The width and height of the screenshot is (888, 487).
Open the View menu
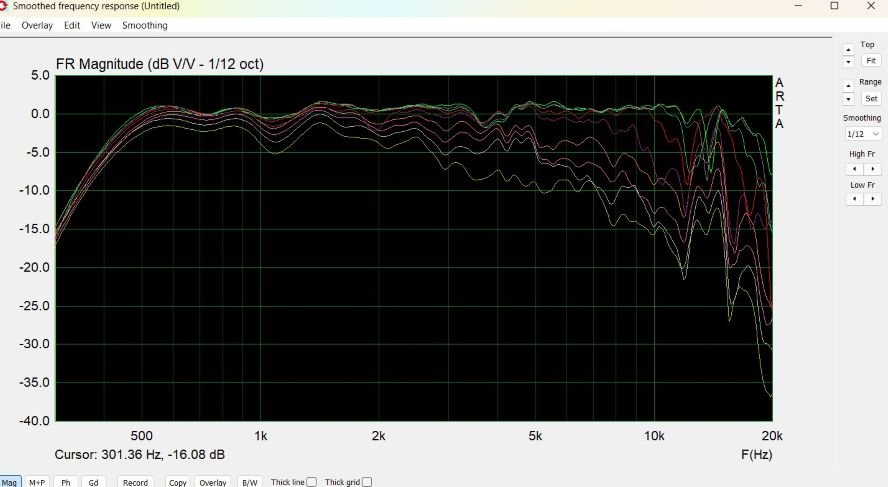[101, 25]
